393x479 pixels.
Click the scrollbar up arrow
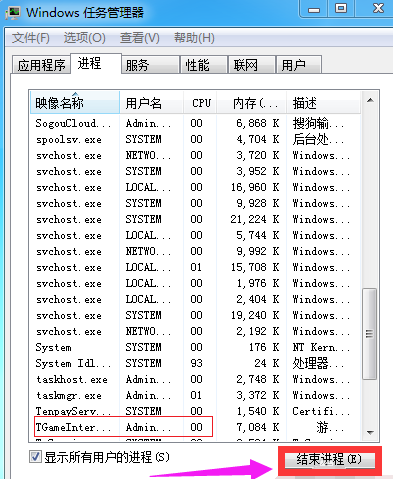(370, 100)
